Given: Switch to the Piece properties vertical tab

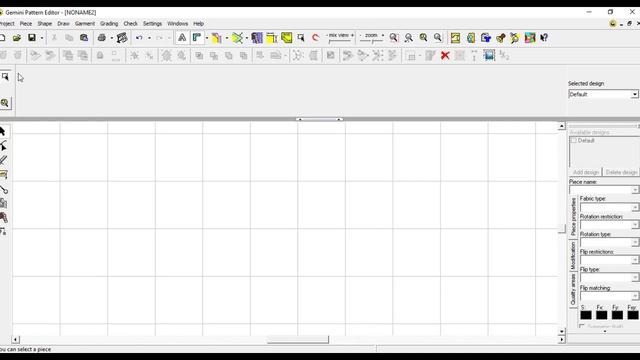Looking at the screenshot, I should tap(573, 217).
